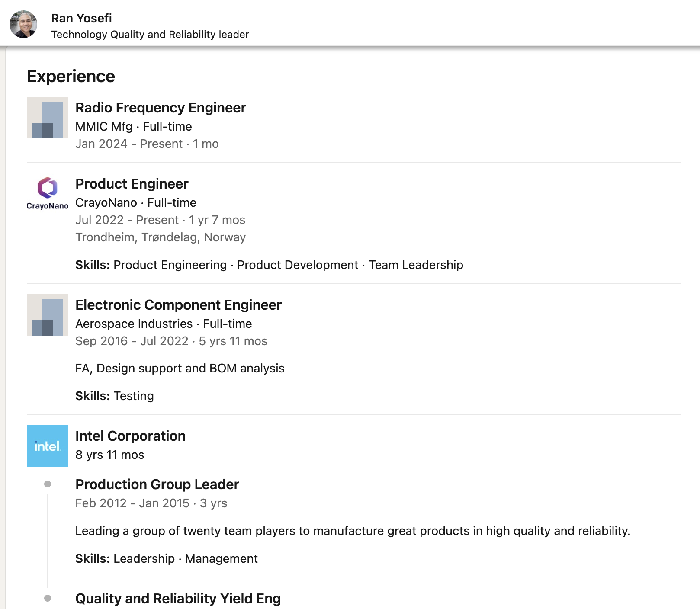Click the Intel Corporation company heading
The height and width of the screenshot is (609, 700).
pyautogui.click(x=130, y=436)
